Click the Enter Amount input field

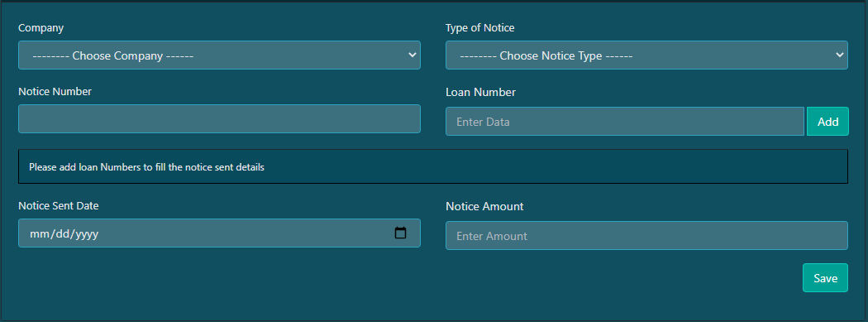(x=646, y=236)
